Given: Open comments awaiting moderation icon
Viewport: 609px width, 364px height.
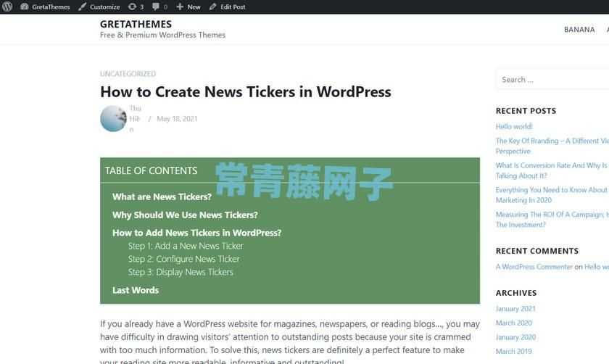Looking at the screenshot, I should tap(159, 7).
